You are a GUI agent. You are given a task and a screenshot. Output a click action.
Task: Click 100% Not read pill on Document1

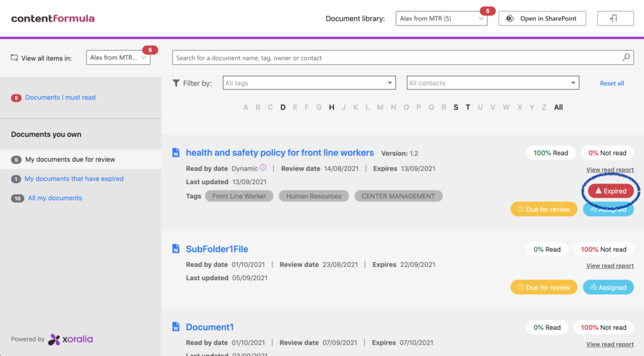point(603,327)
